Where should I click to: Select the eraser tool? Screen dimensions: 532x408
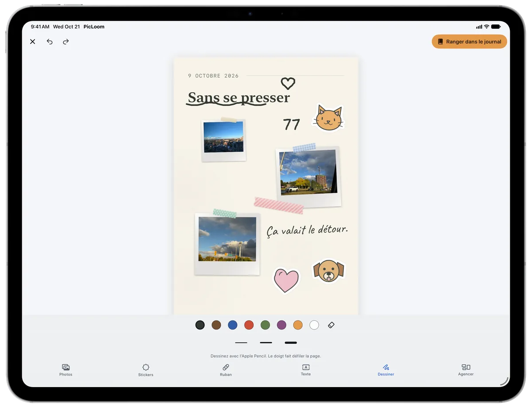point(331,325)
